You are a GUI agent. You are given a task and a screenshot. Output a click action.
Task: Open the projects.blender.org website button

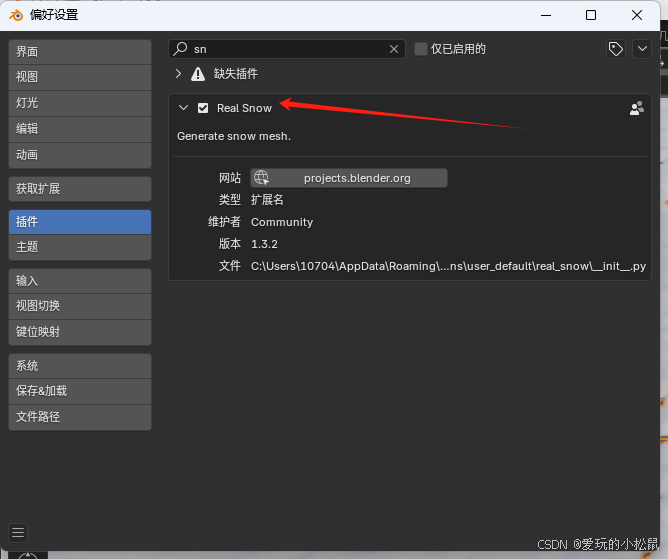pyautogui.click(x=349, y=178)
